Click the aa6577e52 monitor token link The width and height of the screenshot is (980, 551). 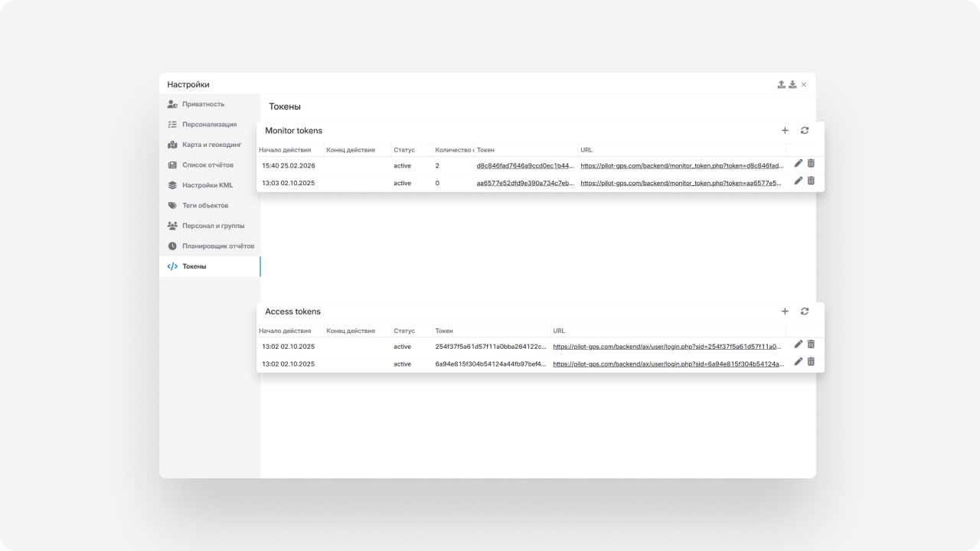(524, 184)
